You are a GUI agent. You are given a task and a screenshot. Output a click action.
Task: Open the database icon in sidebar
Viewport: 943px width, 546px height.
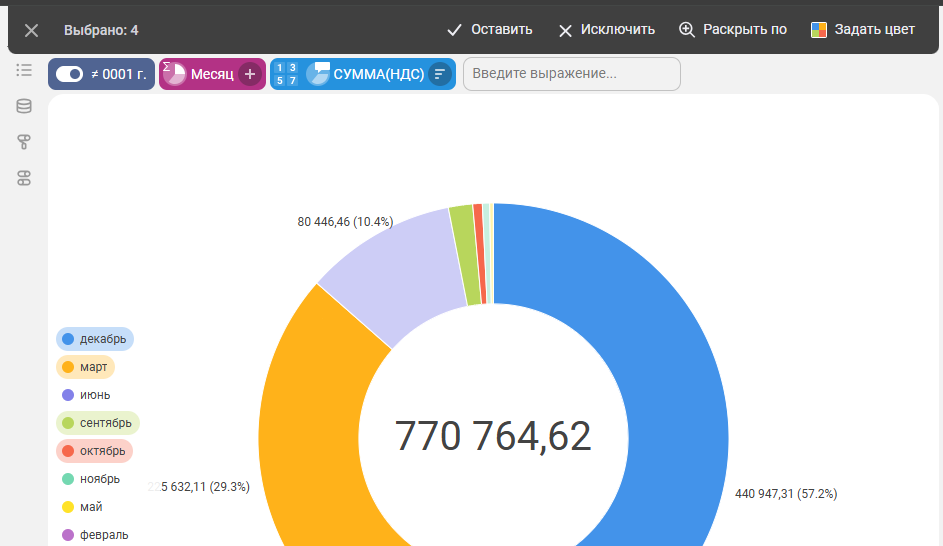pyautogui.click(x=24, y=106)
